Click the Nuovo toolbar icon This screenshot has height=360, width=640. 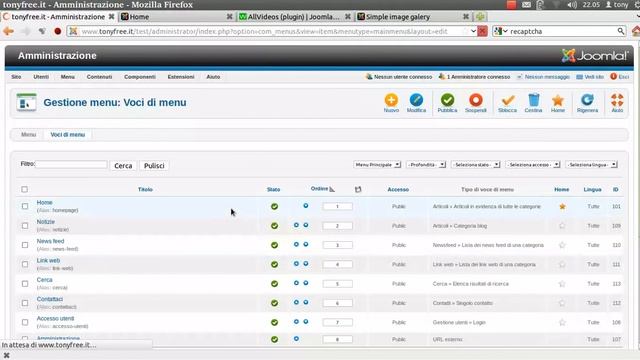point(391,100)
